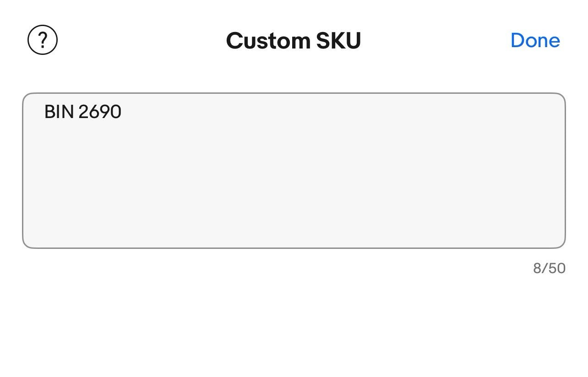Confirm the custom SKU with Done
The image size is (588, 377).
(535, 40)
